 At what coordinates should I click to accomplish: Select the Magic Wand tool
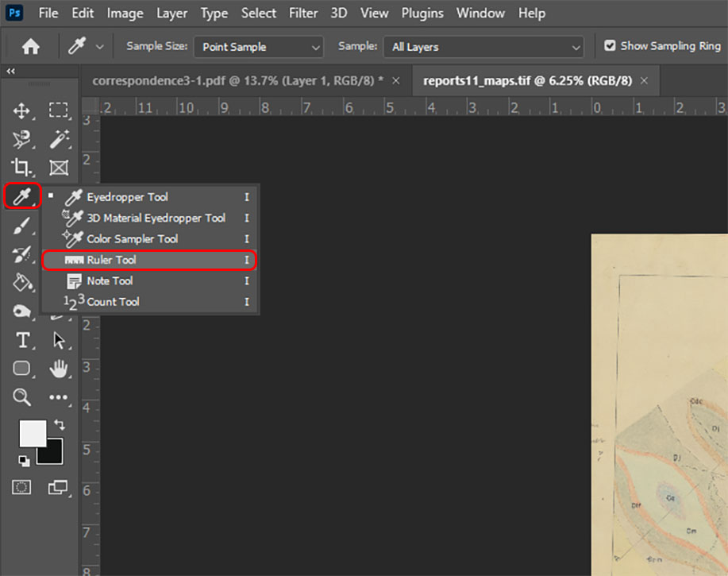(59, 140)
